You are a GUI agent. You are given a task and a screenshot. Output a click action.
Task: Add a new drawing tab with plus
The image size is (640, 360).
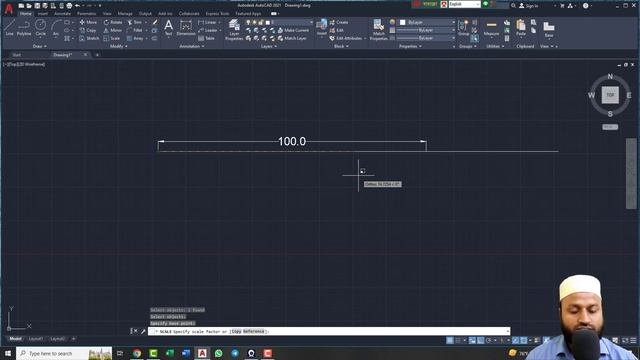pos(97,55)
